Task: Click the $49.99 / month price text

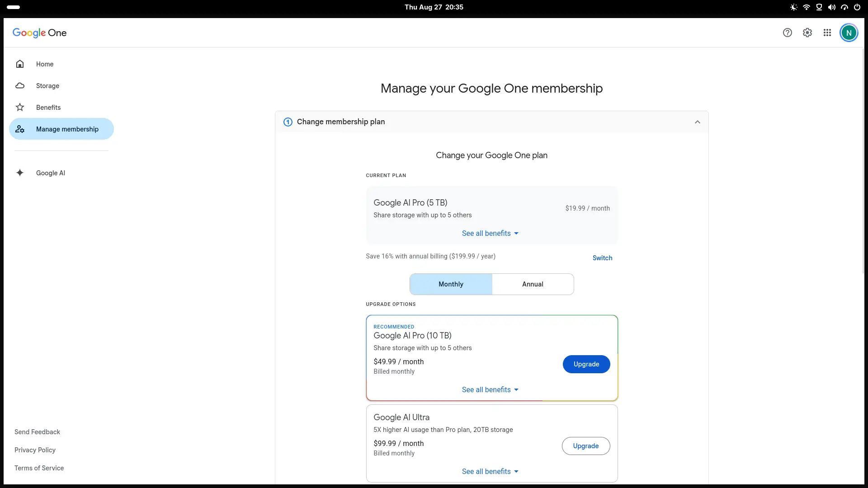Action: (399, 362)
